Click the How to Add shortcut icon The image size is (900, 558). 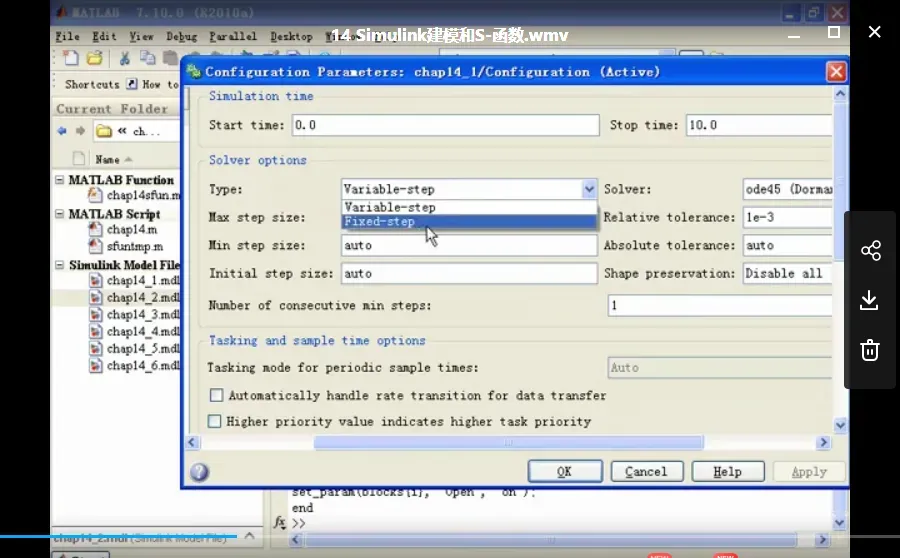coord(132,84)
